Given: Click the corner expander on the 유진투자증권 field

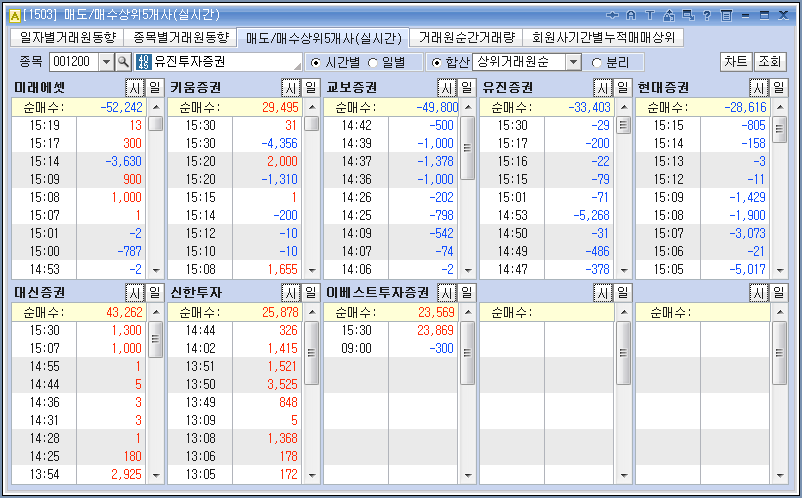Looking at the screenshot, I should tap(298, 66).
